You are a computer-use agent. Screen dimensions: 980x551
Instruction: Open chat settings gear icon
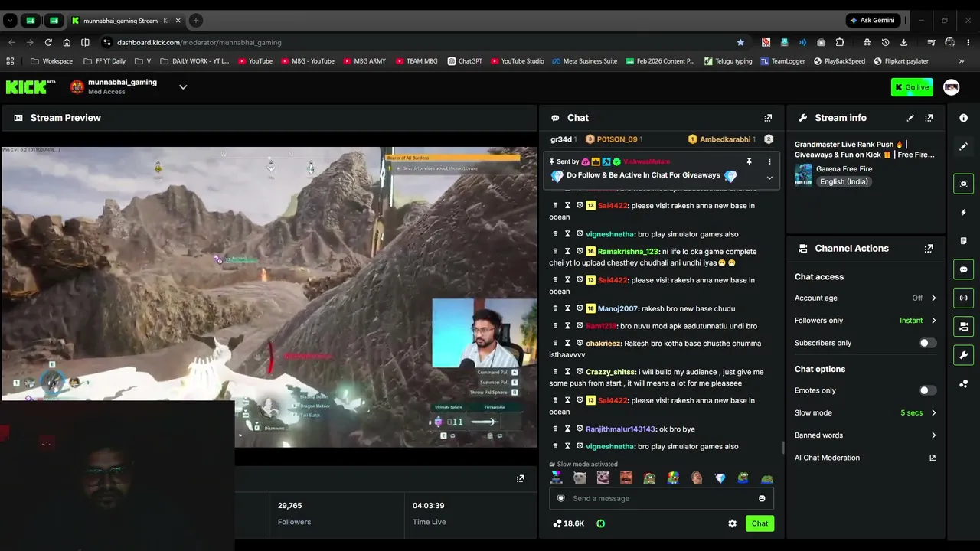pos(732,523)
